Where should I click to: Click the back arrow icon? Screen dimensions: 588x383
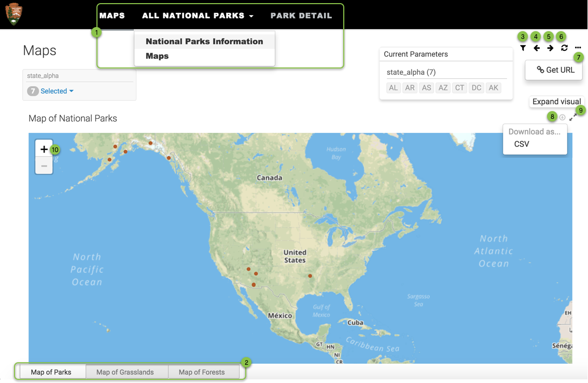click(x=537, y=48)
